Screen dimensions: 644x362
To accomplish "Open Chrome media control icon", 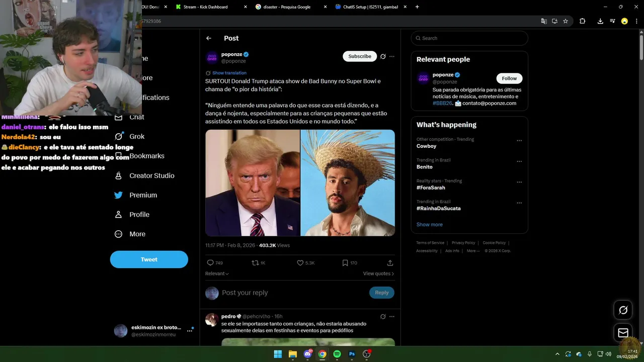I will coord(612,21).
